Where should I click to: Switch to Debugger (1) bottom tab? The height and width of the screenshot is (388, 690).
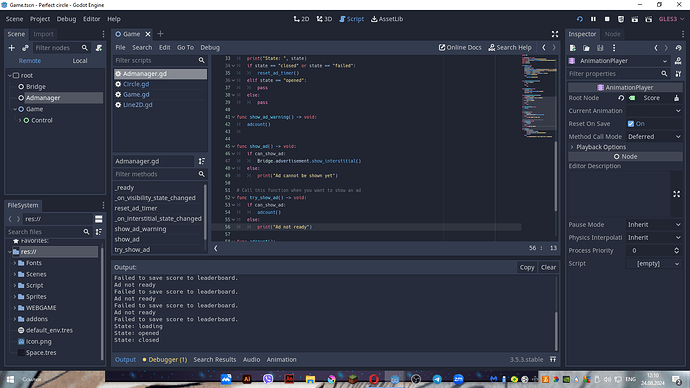point(165,359)
